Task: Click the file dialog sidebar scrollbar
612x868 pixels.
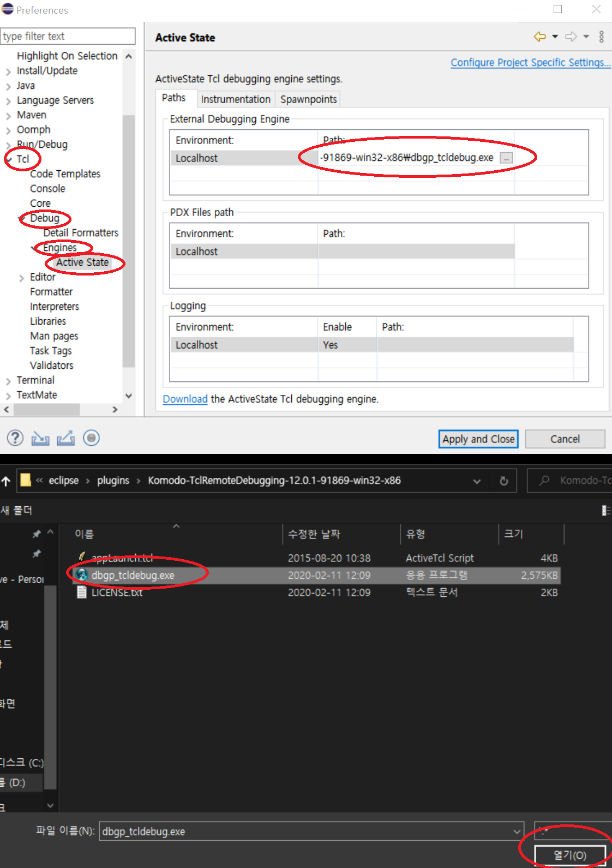Action: 50,687
